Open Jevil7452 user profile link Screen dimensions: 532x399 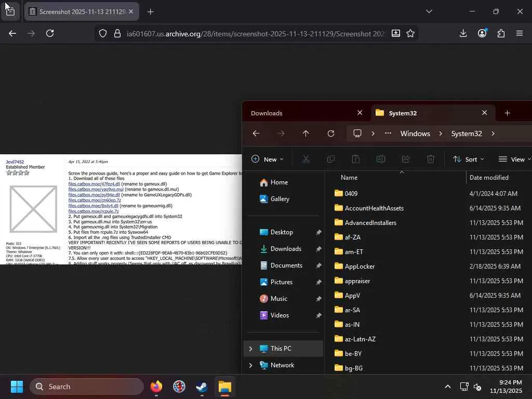point(15,162)
